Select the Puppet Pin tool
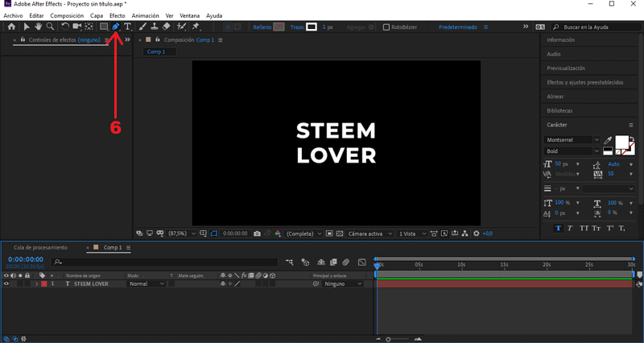The height and width of the screenshot is (343, 644). click(x=196, y=27)
